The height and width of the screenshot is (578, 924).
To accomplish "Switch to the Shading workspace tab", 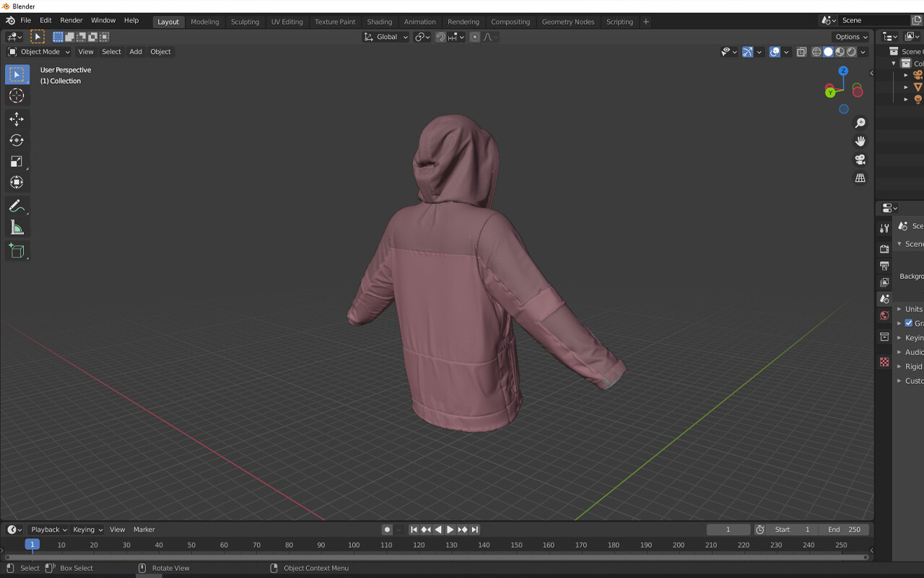I will (x=380, y=21).
